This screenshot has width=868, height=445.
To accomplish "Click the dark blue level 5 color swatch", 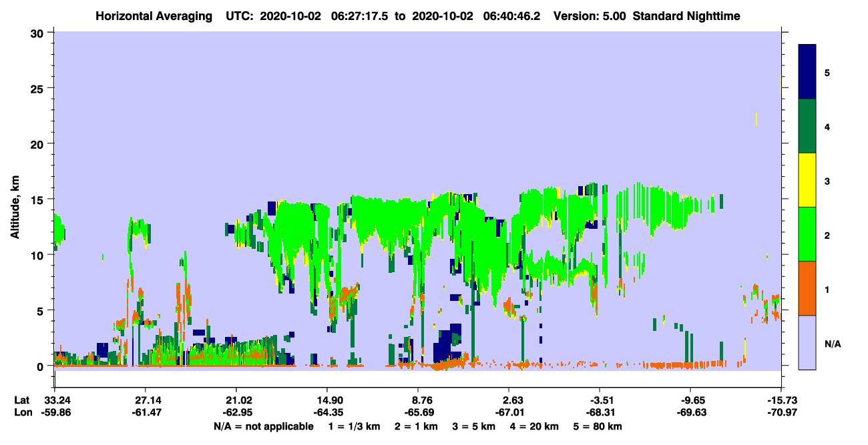I will click(807, 71).
